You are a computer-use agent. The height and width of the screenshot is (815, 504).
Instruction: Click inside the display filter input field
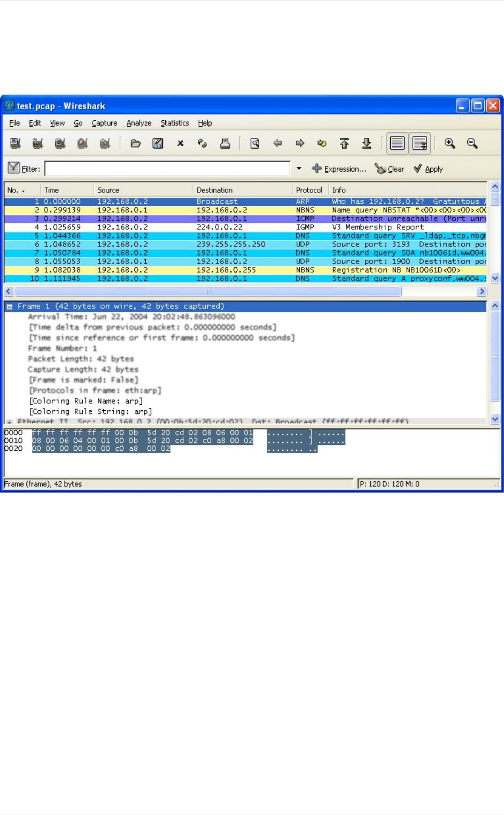(167, 168)
